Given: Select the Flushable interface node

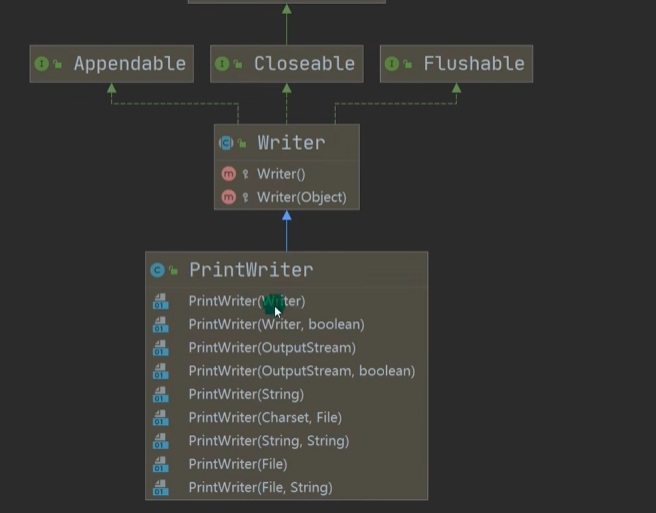Looking at the screenshot, I should click(456, 64).
